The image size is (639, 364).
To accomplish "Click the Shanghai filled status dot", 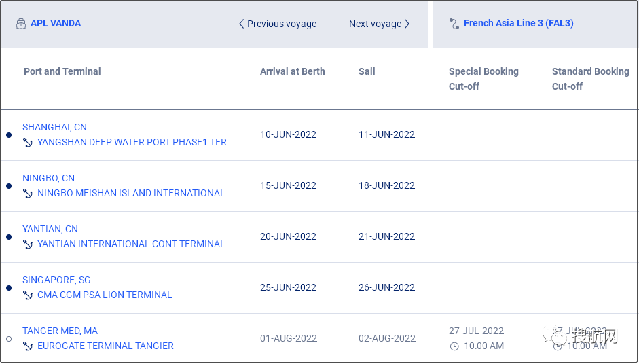I will [9, 135].
